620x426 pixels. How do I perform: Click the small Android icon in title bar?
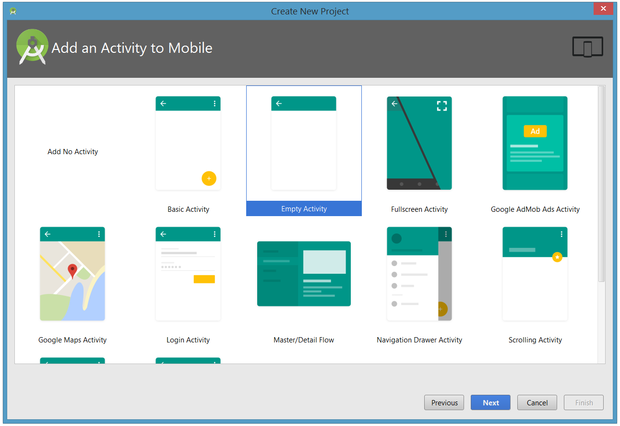[x=13, y=11]
